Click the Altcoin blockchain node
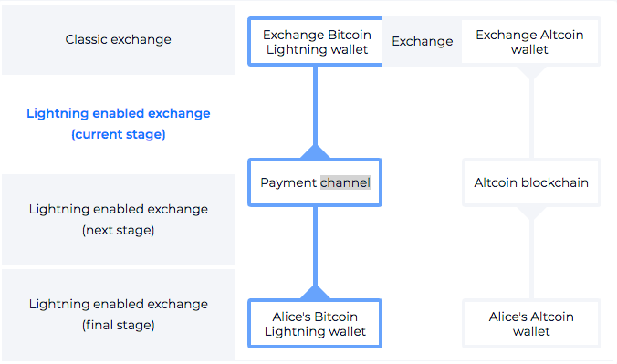Viewport: 617px width, 364px height. coord(531,182)
